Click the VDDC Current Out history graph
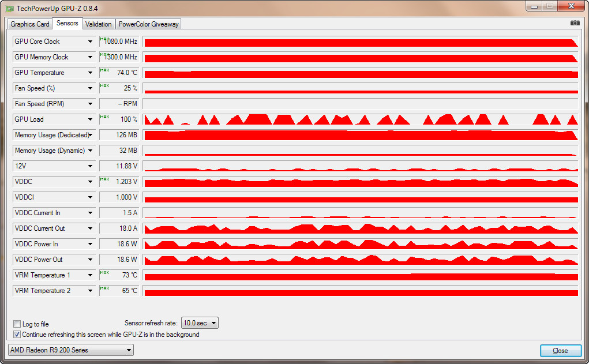 [x=361, y=228]
